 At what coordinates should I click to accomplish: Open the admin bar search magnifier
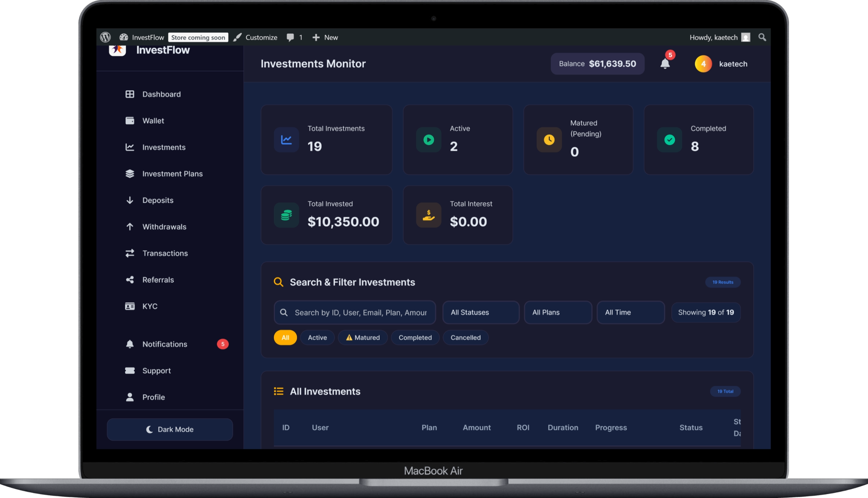(762, 37)
